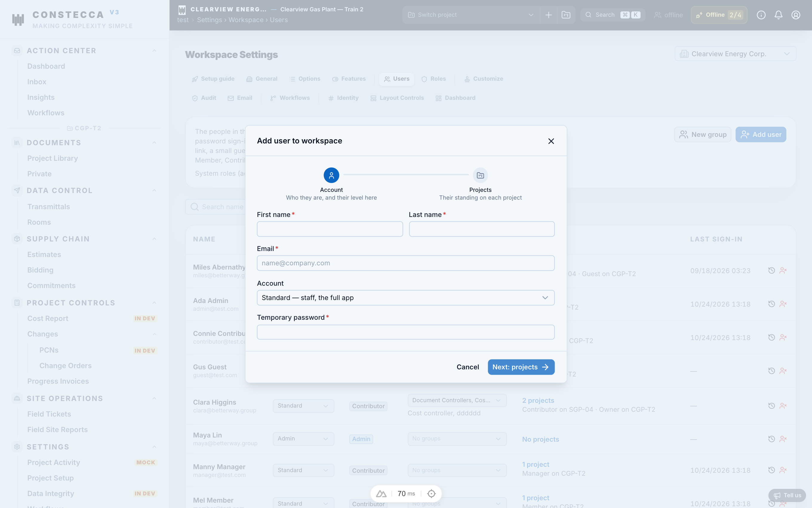Open the Switch project dropdown
The image size is (812, 508).
click(x=471, y=15)
